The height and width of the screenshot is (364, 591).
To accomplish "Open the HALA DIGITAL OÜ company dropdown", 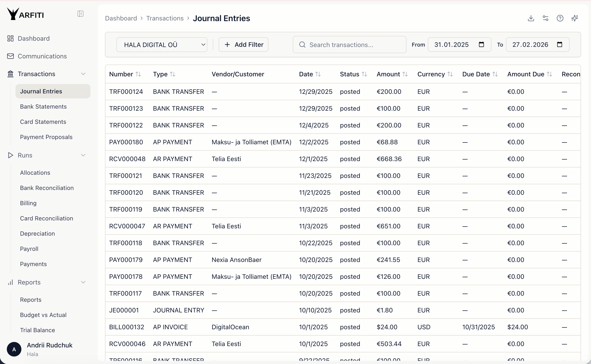I will [x=162, y=44].
